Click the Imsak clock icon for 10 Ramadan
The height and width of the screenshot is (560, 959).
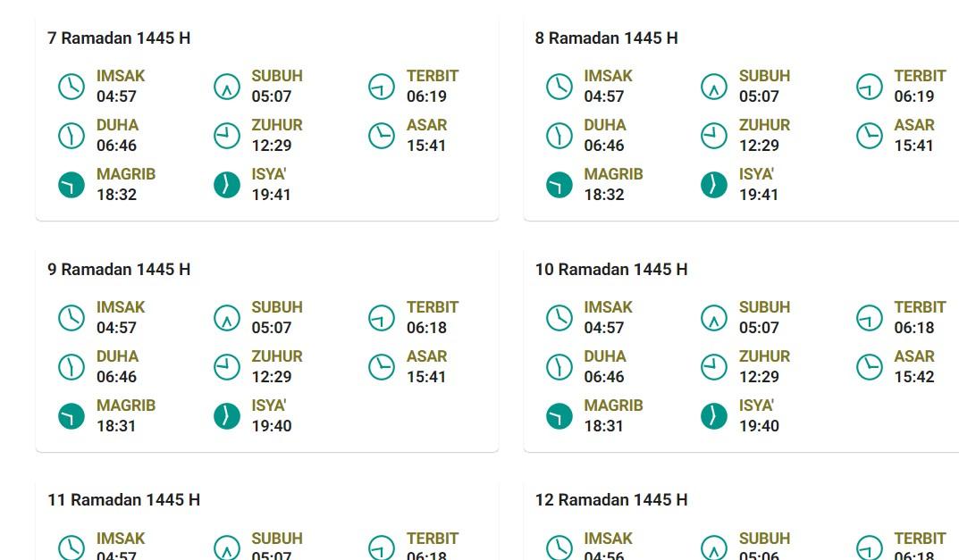tap(559, 318)
